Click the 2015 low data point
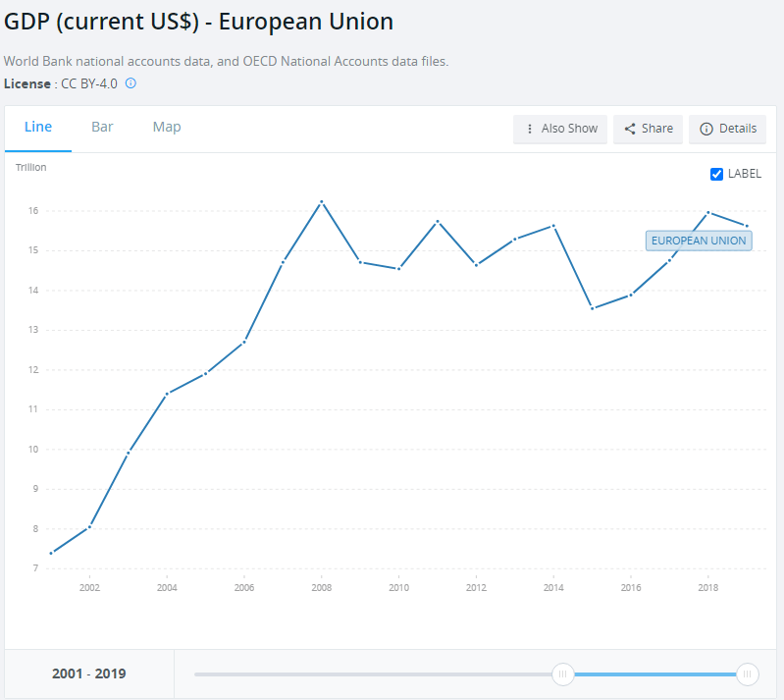 point(593,308)
